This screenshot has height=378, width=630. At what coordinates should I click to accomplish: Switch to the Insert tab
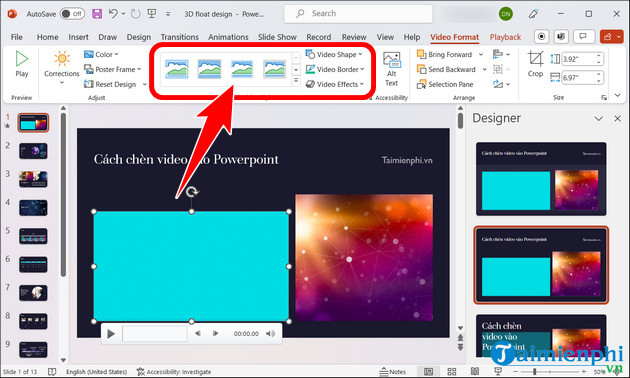tap(78, 37)
